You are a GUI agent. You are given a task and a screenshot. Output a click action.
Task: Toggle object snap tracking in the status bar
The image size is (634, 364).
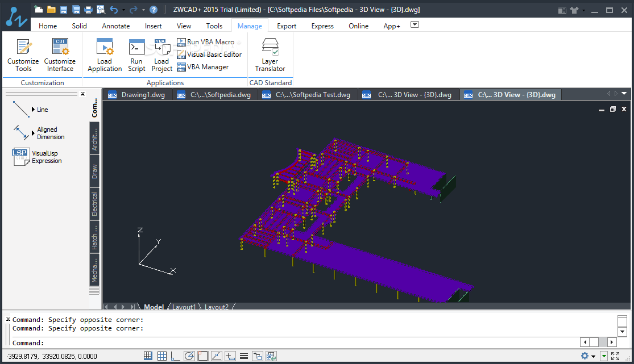216,356
